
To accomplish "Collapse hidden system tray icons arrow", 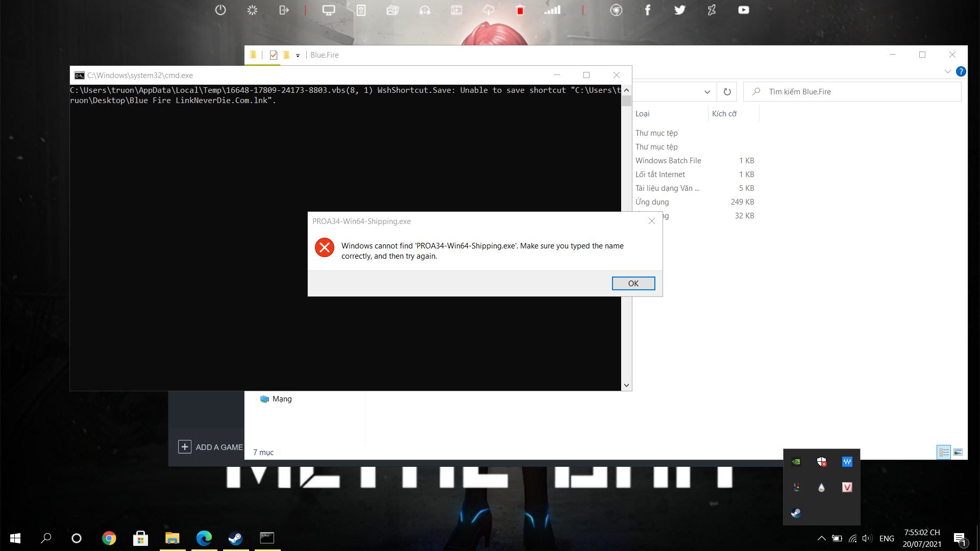I will pyautogui.click(x=821, y=538).
